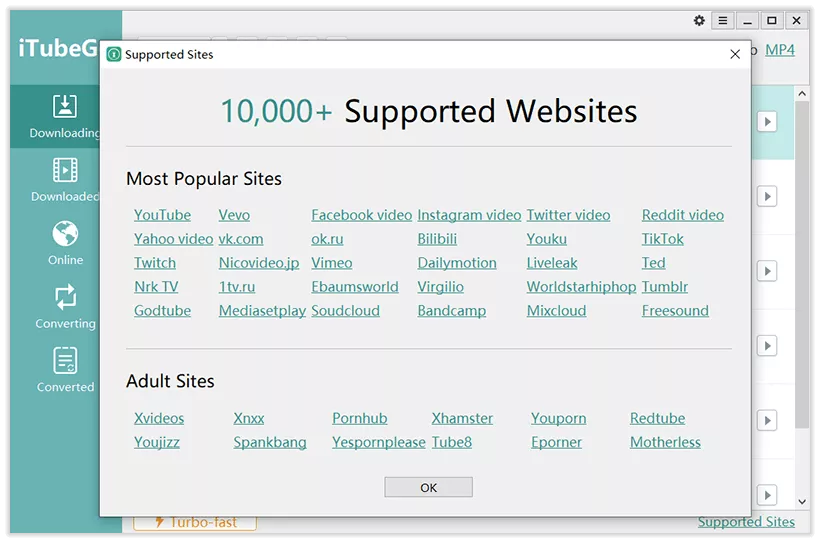This screenshot has height=543, width=820.
Task: Open the Converting section icon
Action: click(x=65, y=297)
